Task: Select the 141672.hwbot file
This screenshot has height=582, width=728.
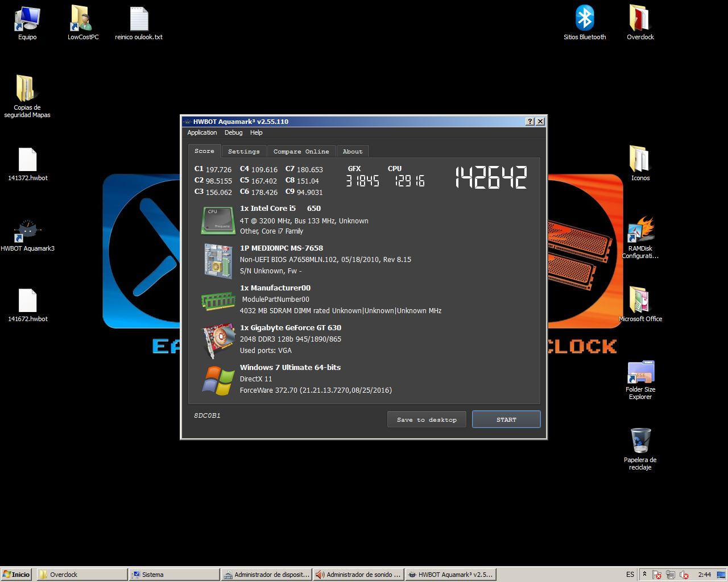Action: pyautogui.click(x=27, y=305)
